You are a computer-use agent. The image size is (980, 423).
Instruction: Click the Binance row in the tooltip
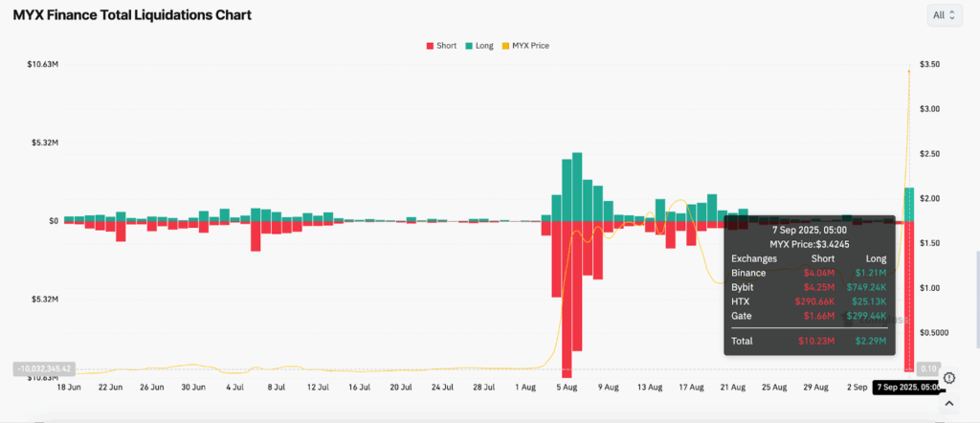pyautogui.click(x=809, y=273)
